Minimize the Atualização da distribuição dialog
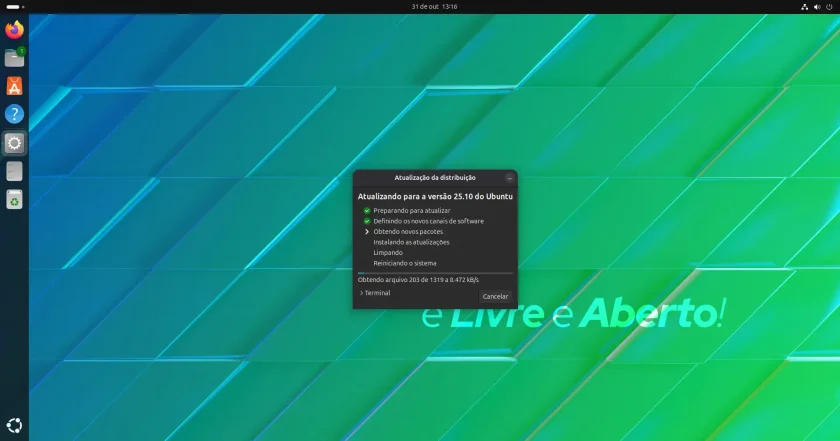This screenshot has height=441, width=840. [x=509, y=178]
